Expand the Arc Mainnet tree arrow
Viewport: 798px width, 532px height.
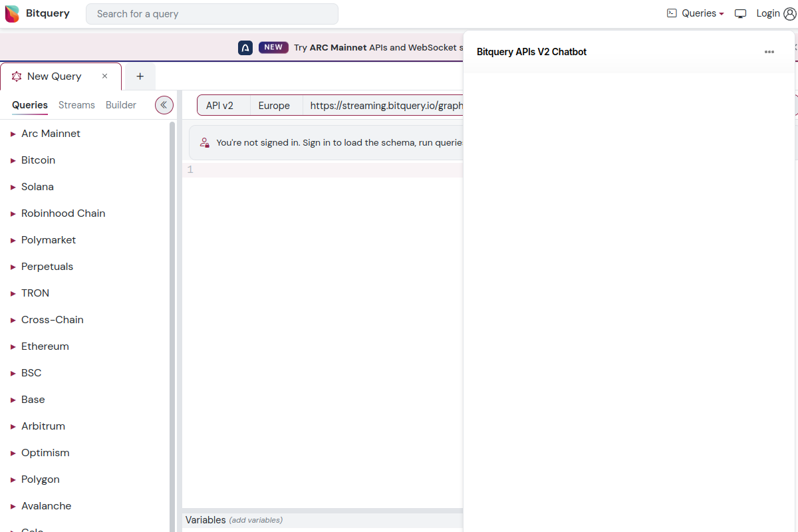[13, 134]
